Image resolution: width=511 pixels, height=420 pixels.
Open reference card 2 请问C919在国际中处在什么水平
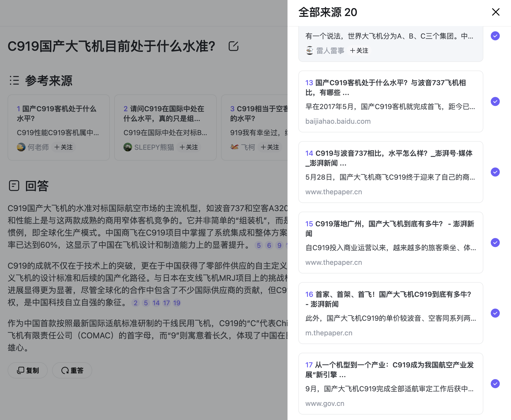[165, 128]
